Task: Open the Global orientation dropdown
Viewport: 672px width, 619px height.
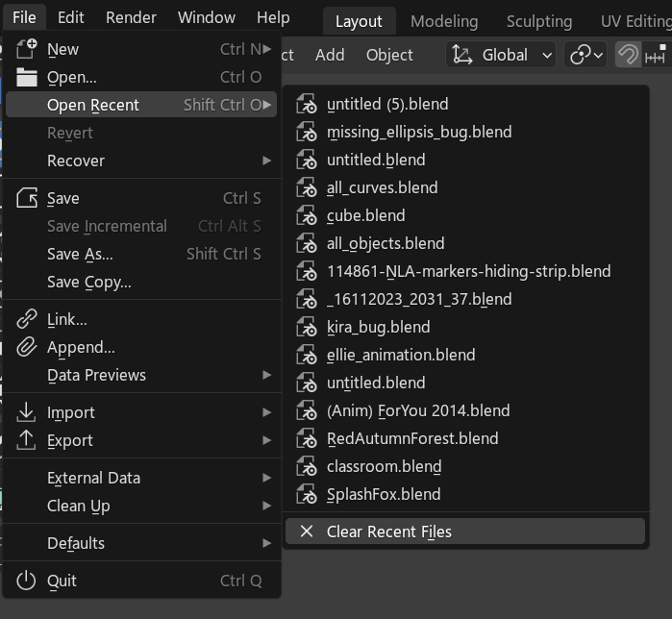Action: tap(501, 55)
